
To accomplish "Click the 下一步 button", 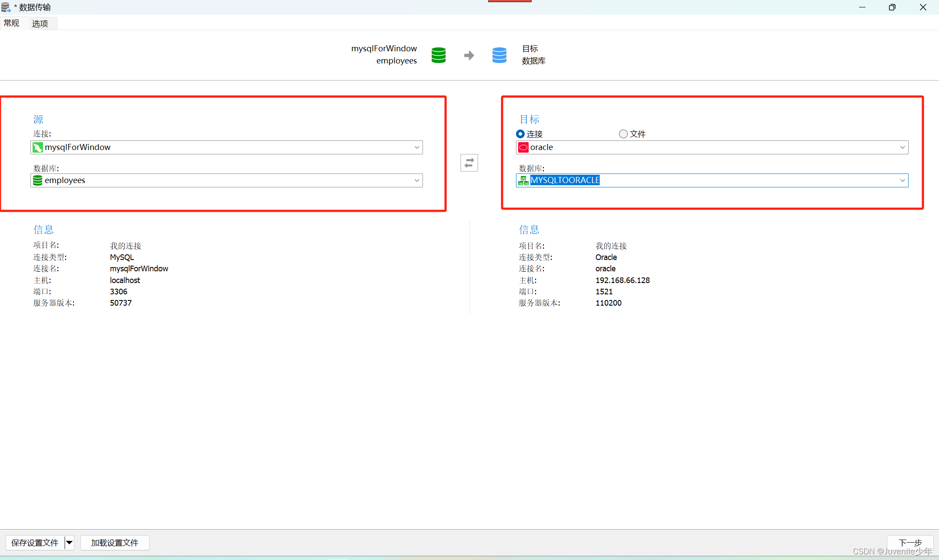I will pyautogui.click(x=910, y=542).
